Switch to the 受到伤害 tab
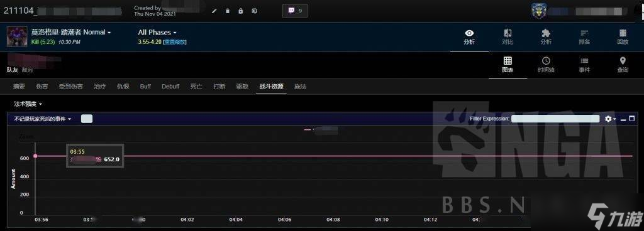 click(x=70, y=87)
